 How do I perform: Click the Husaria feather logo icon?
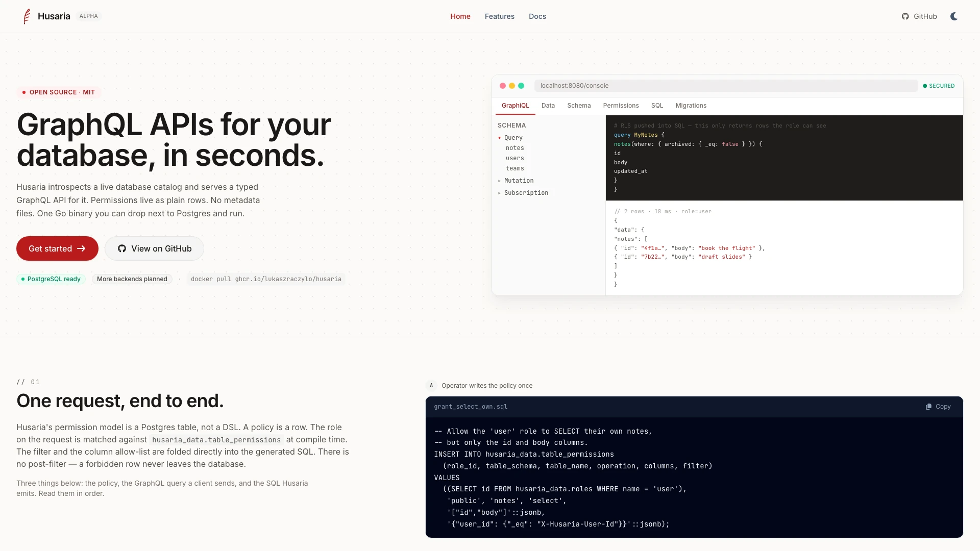pyautogui.click(x=27, y=16)
